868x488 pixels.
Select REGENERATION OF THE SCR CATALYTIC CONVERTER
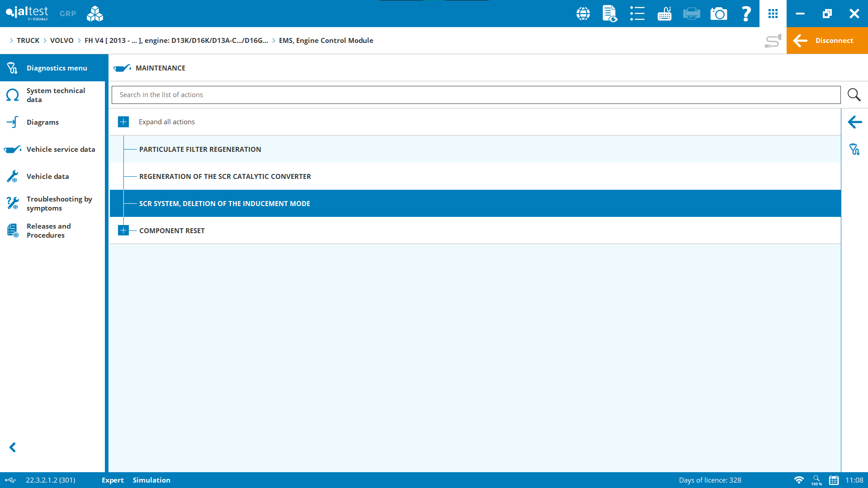pyautogui.click(x=475, y=176)
